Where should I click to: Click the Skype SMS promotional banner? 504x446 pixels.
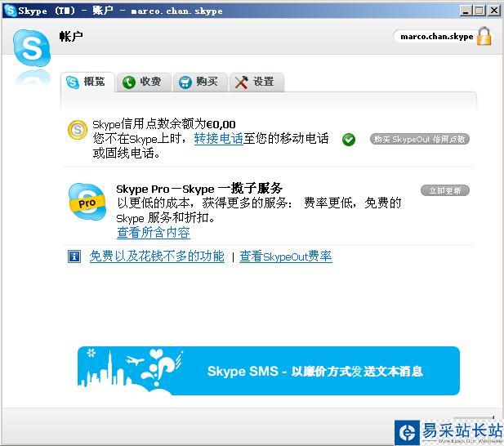click(269, 371)
